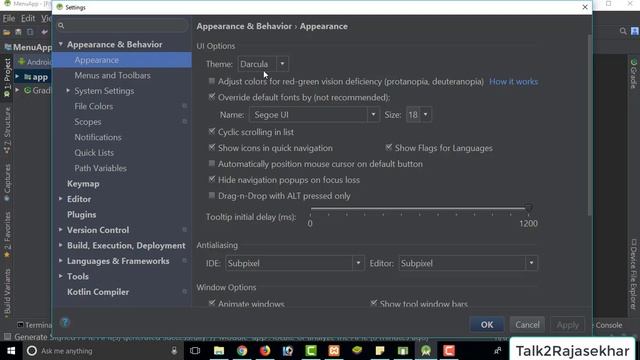This screenshot has width=640, height=360.
Task: Enable red-green vision deficiency color adjustment
Action: [211, 81]
